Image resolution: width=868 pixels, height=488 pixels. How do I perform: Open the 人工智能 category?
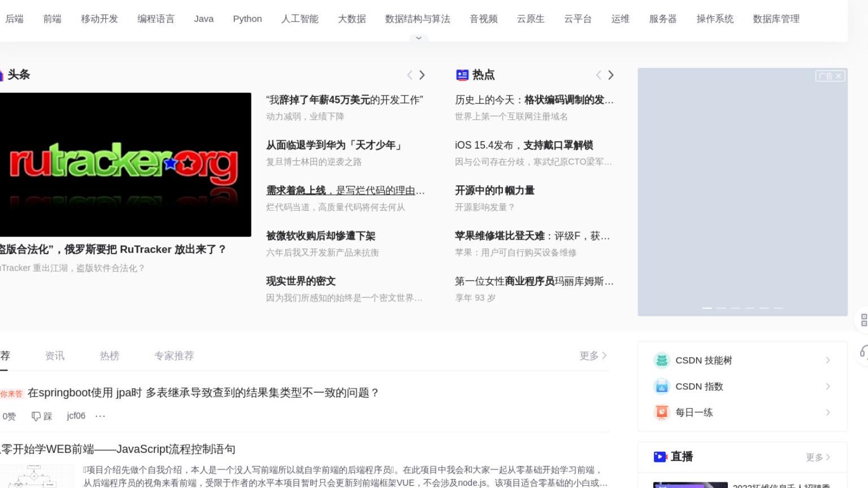(300, 19)
